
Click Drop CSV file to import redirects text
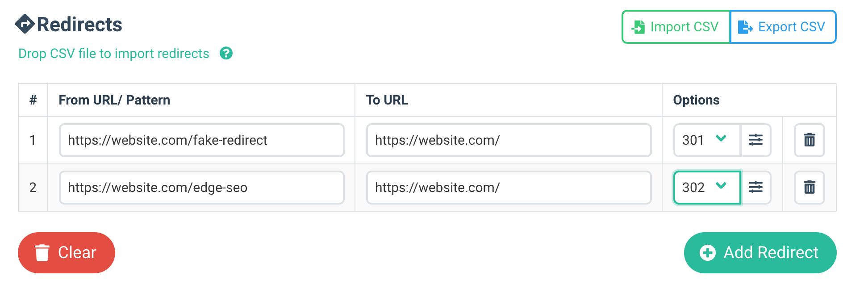[114, 54]
